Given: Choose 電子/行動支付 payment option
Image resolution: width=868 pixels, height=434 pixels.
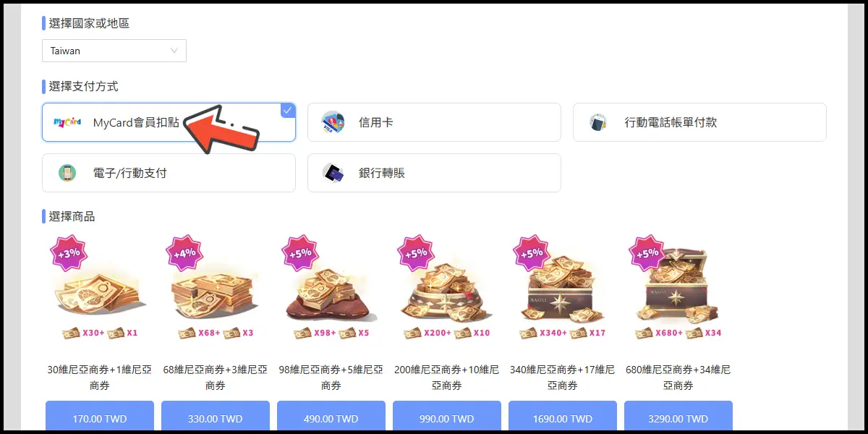Looking at the screenshot, I should (169, 173).
